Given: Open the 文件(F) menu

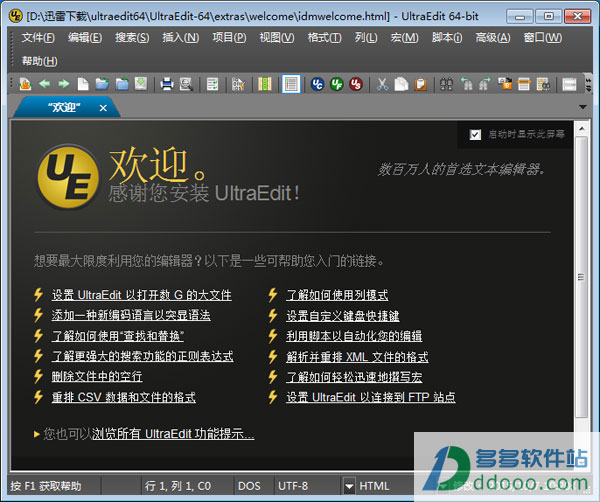Looking at the screenshot, I should tap(38, 37).
